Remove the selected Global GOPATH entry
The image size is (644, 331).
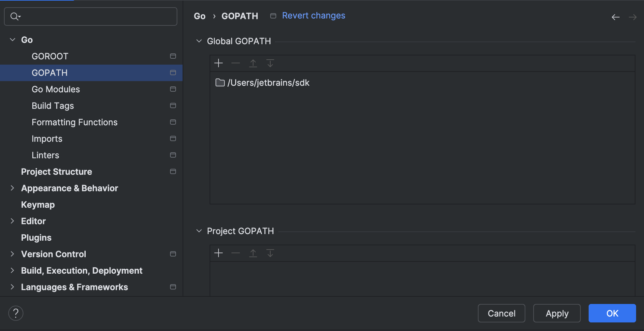pos(235,63)
